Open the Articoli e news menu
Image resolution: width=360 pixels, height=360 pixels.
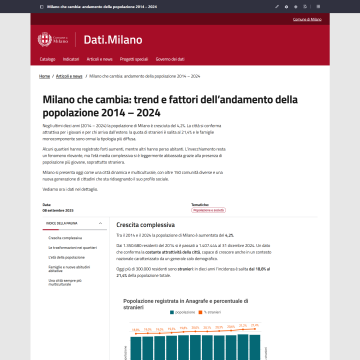pyautogui.click(x=99, y=59)
